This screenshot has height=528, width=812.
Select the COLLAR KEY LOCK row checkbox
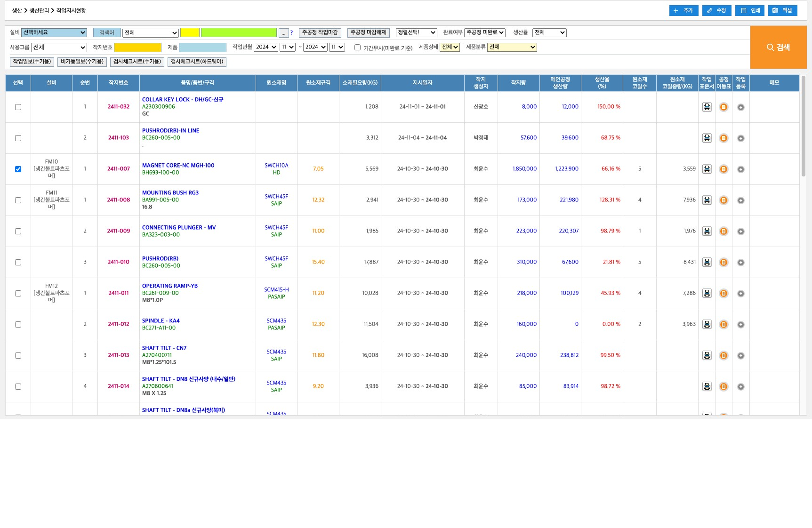click(18, 107)
